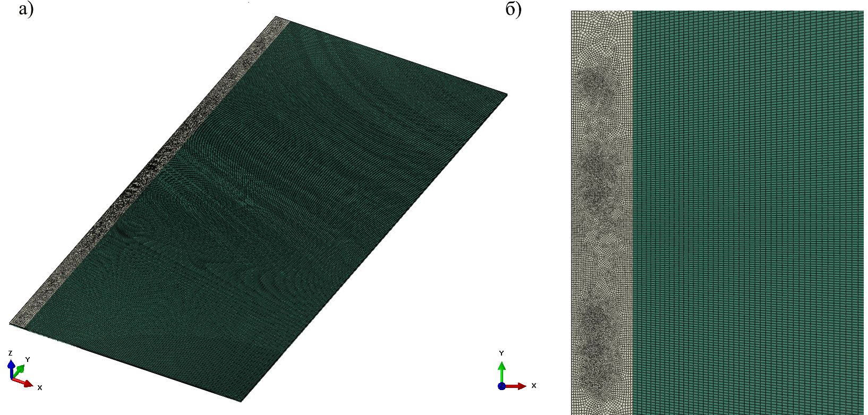Screen dimensions: 868x415
Task: Click the green structured mesh region in panel б
Action: 748,212
